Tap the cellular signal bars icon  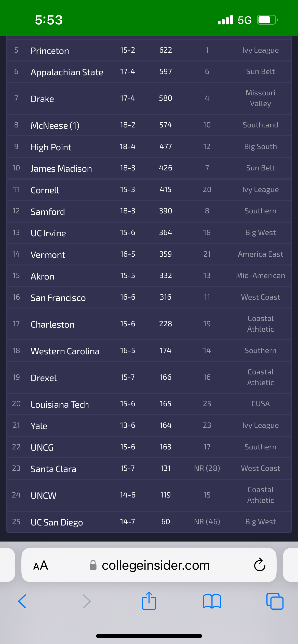(225, 20)
